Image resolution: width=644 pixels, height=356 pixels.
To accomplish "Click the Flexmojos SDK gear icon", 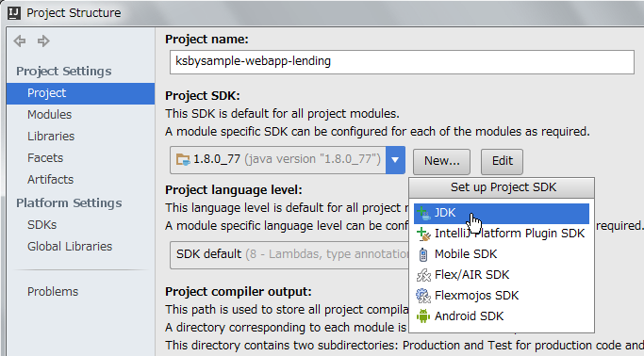I will pyautogui.click(x=423, y=296).
